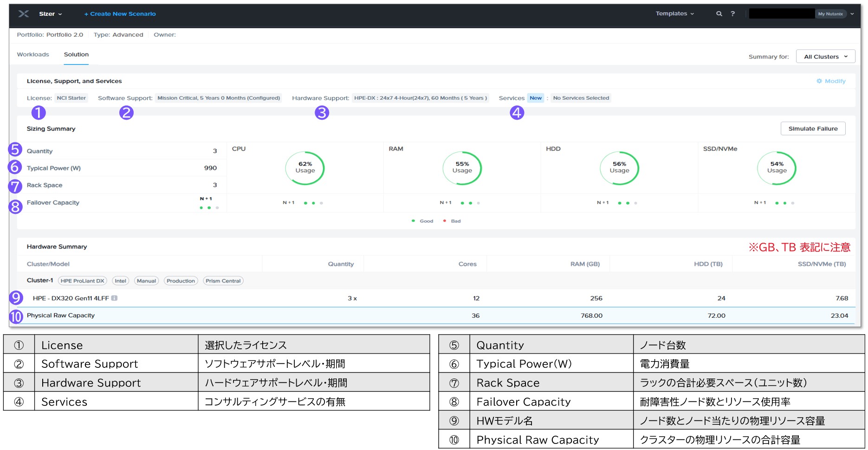Click the Modify gear icon
The width and height of the screenshot is (868, 450).
point(819,81)
